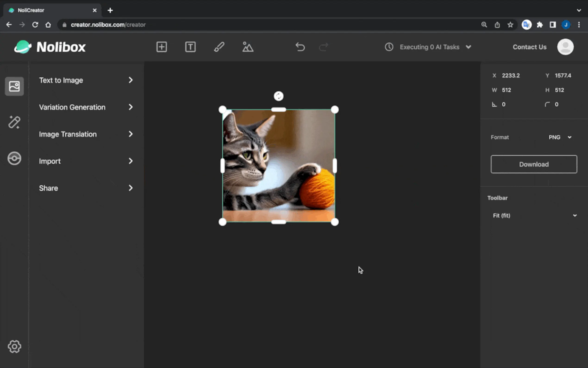Click the Download button

coord(534,164)
